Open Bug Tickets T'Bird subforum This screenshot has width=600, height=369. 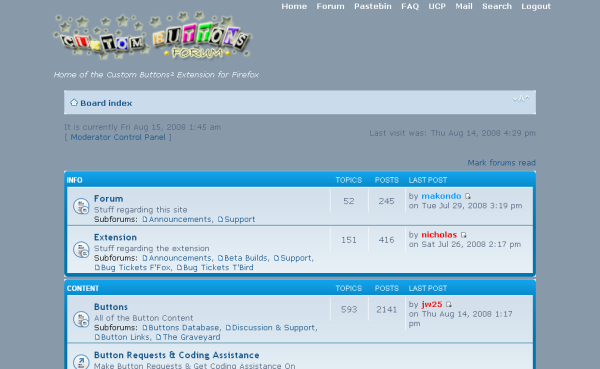[x=218, y=268]
